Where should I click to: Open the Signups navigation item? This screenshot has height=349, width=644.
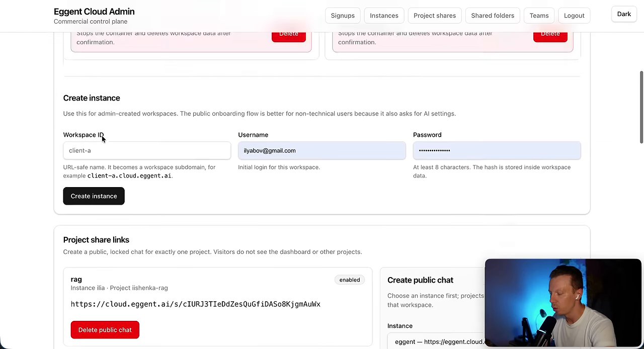tap(343, 16)
